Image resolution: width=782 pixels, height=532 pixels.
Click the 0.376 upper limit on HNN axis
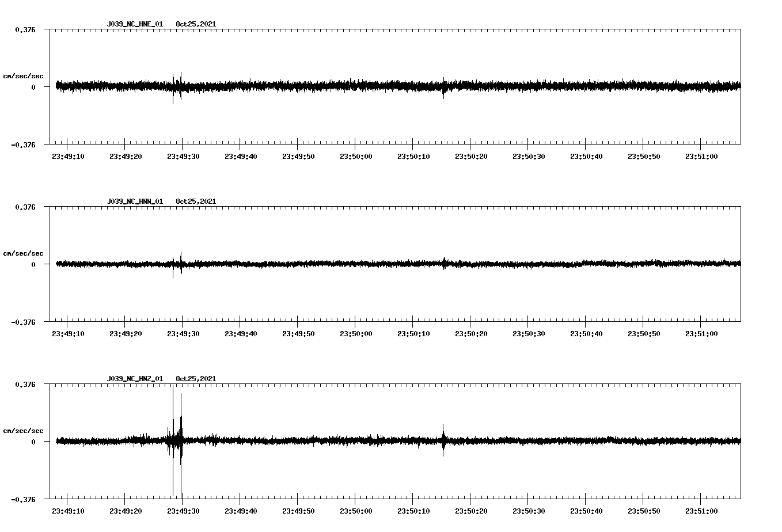point(25,207)
